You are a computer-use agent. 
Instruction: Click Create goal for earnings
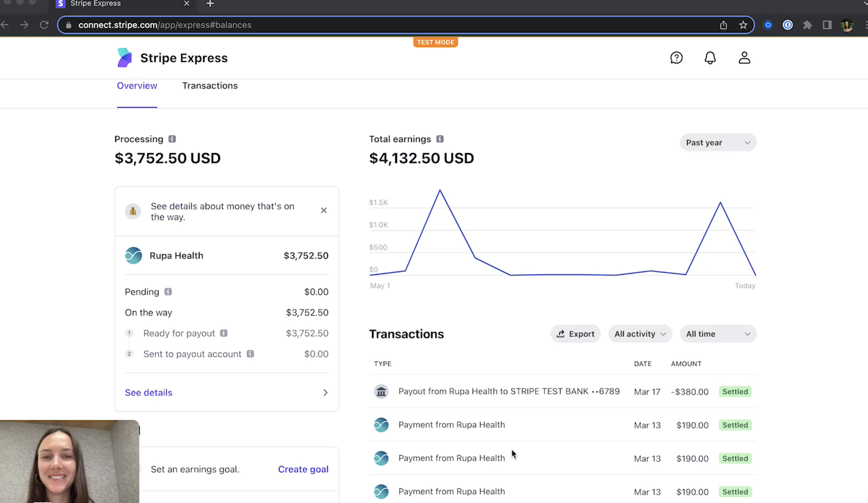click(303, 469)
